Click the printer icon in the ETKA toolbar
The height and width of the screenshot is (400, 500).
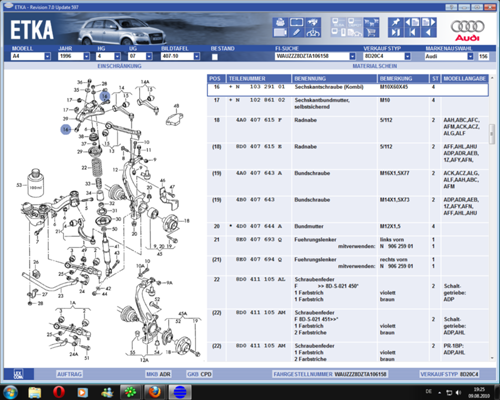click(x=280, y=22)
